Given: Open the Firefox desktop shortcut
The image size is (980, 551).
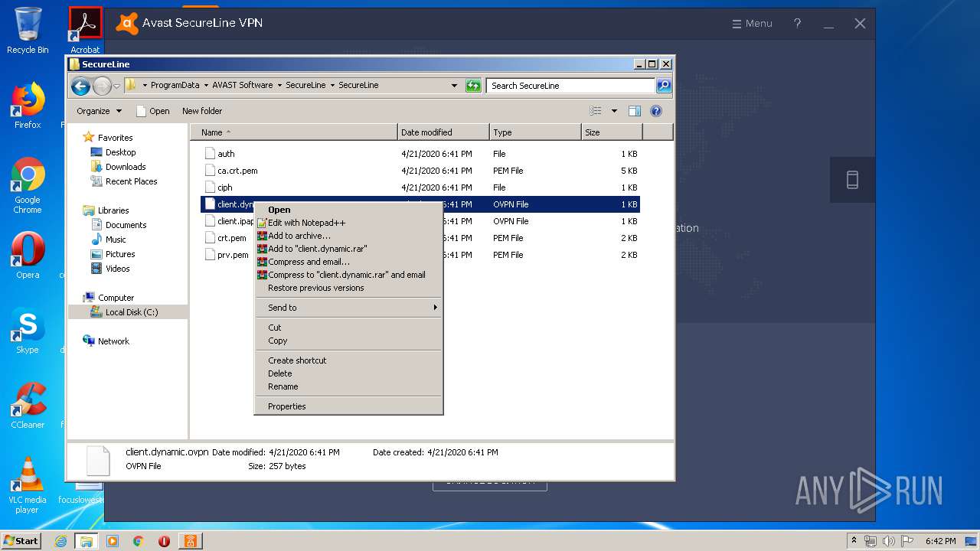Looking at the screenshot, I should point(28,106).
